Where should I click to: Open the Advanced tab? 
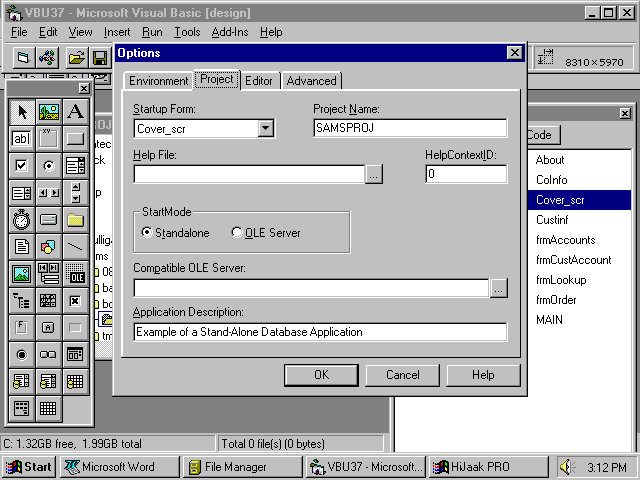pos(311,81)
